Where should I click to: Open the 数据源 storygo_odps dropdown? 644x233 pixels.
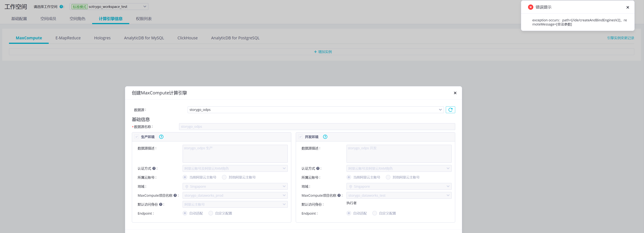click(x=315, y=110)
